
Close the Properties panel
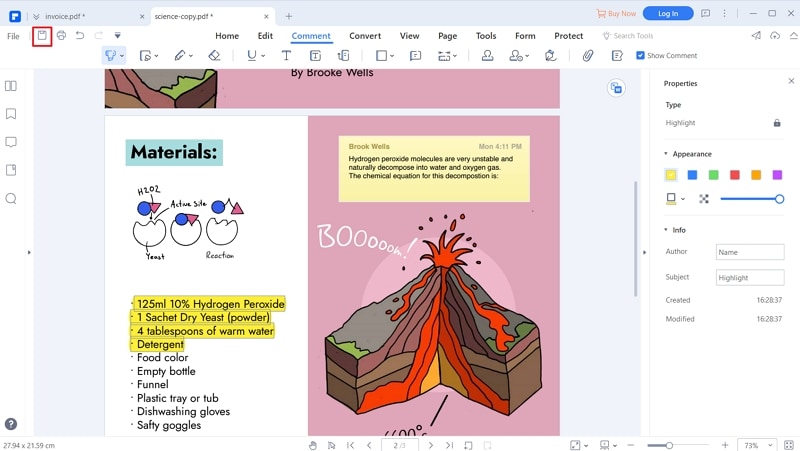[791, 81]
